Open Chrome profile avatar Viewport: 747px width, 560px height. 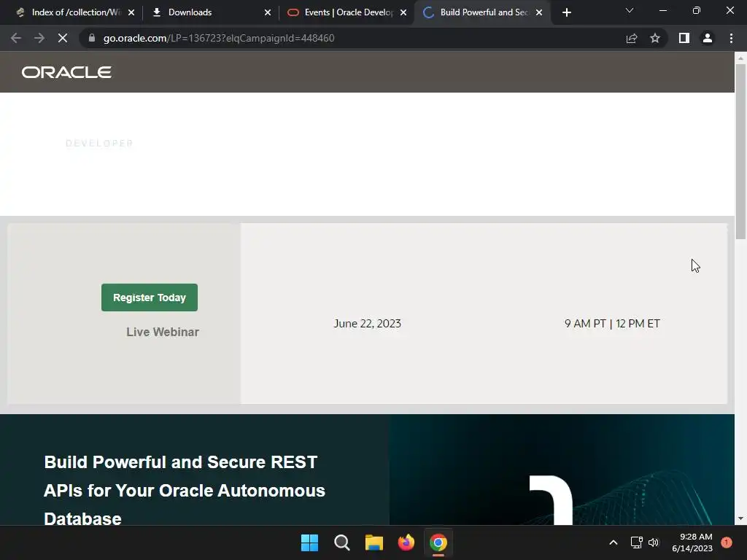708,38
